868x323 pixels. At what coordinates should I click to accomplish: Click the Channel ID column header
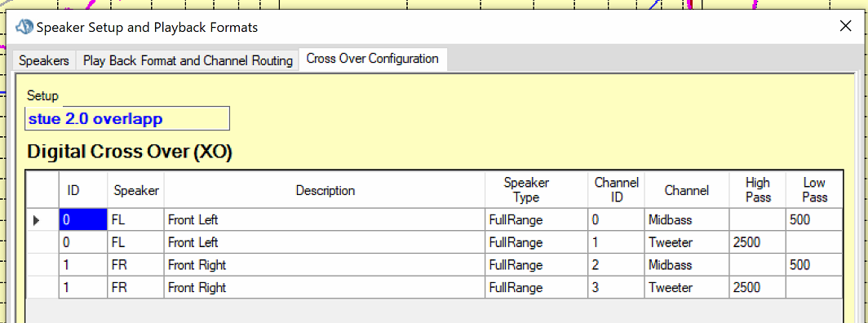tap(617, 190)
